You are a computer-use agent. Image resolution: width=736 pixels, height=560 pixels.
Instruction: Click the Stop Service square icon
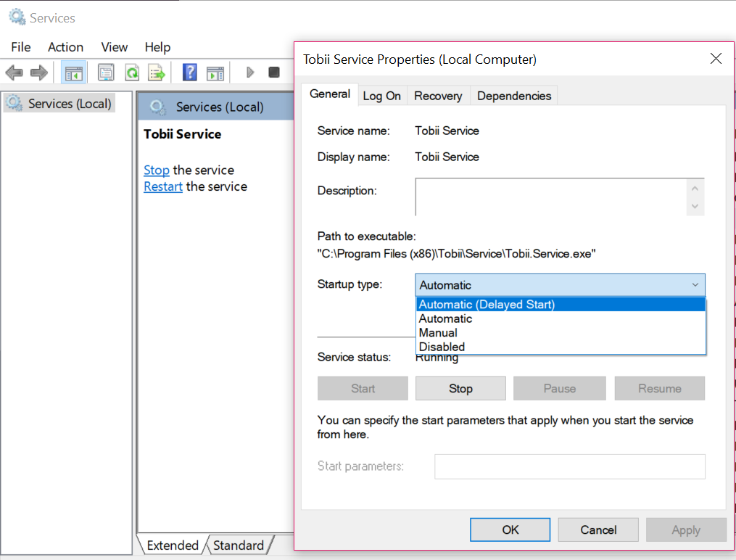coord(274,73)
